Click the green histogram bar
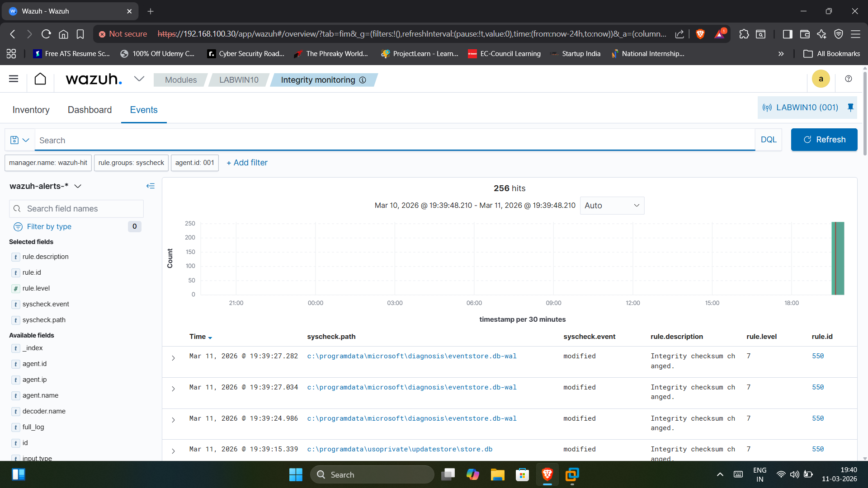Viewport: 868px width, 488px height. 838,258
